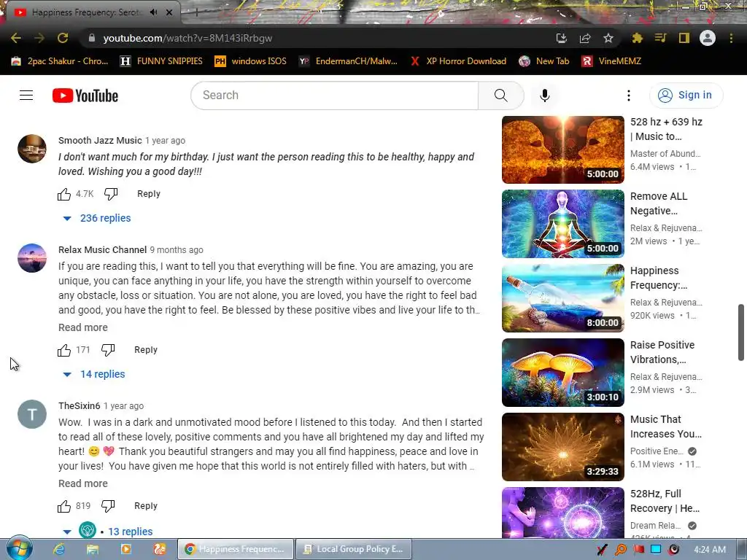
Task: Open New Tab bookmark
Action: (544, 61)
